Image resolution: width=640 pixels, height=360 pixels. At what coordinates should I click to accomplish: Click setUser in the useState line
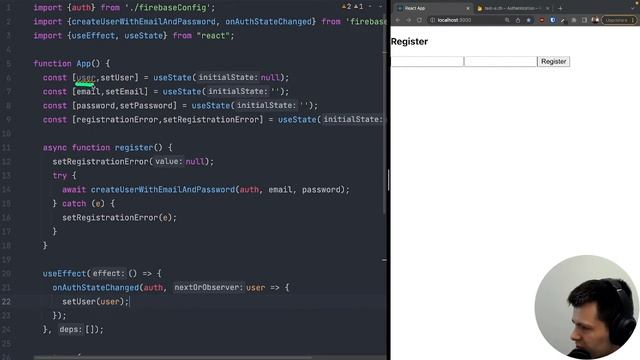point(117,78)
